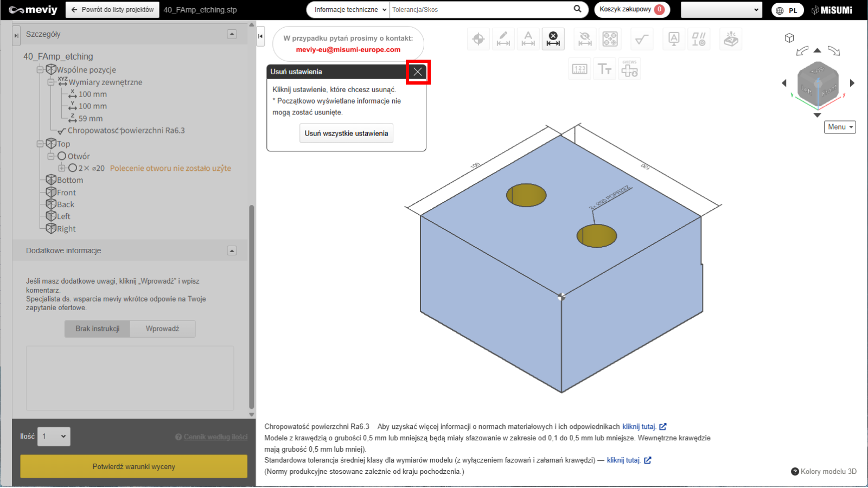
Task: Select the hide-dimension crossed-eye tool
Action: tap(585, 39)
